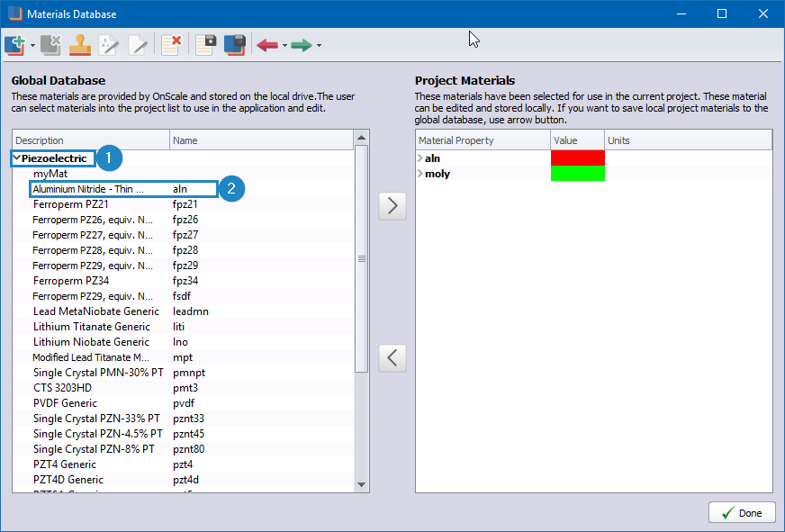Viewport: 785px width, 532px height.
Task: Collapse the Piezoelectric category
Action: pyautogui.click(x=16, y=158)
